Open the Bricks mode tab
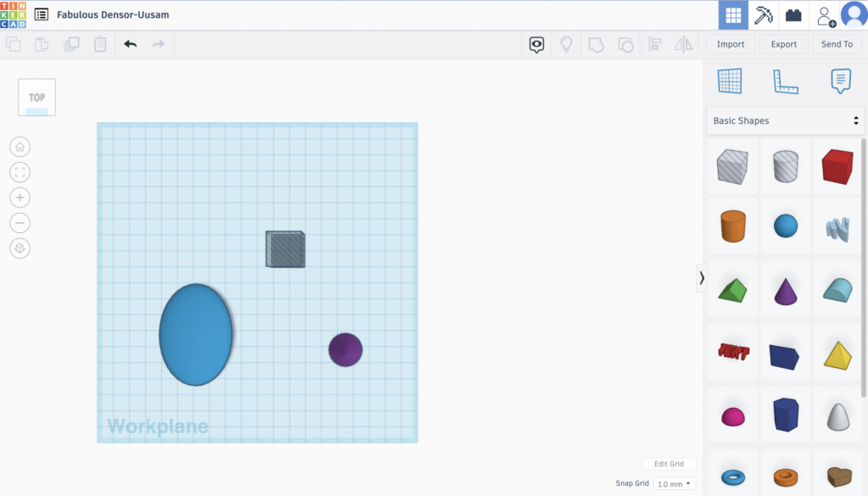 point(793,15)
